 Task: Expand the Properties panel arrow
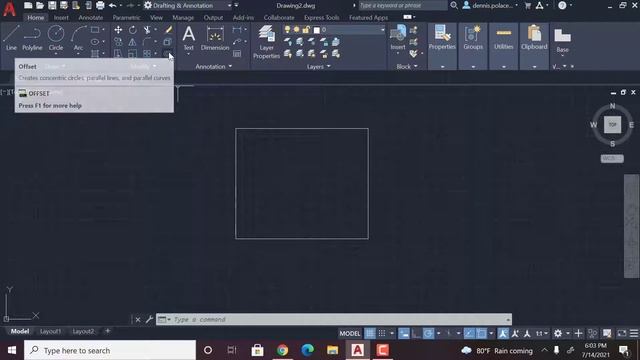point(442,67)
